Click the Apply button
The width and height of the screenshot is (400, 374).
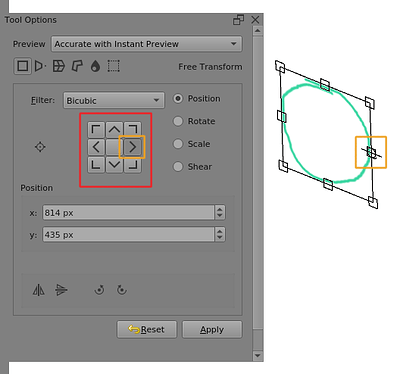(x=212, y=330)
